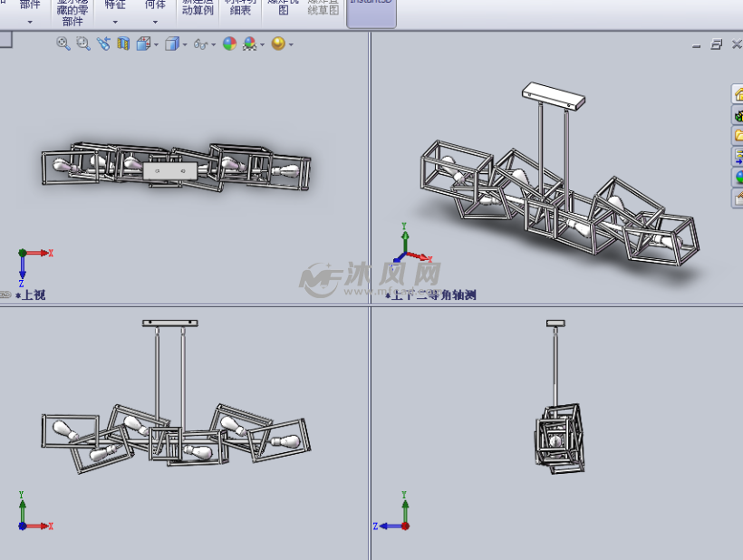Click the Edit Appearance color ball

(x=229, y=43)
